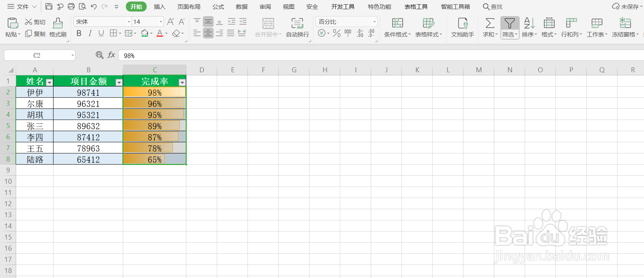Open the 文件 File menu
This screenshot has width=644, height=278.
coord(22,7)
